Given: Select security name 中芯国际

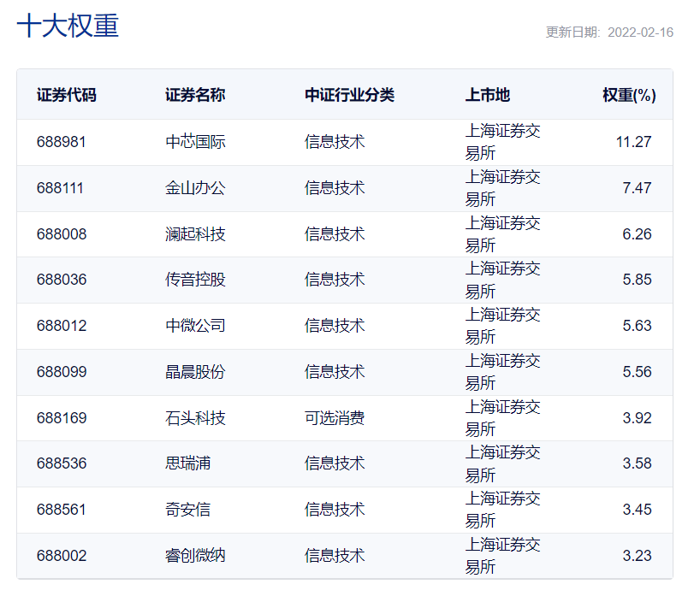Looking at the screenshot, I should tap(195, 142).
